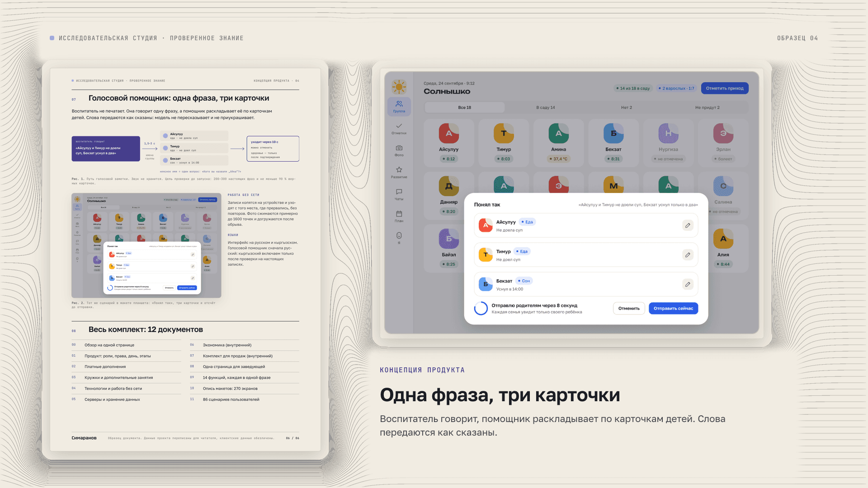The width and height of the screenshot is (868, 488).
Task: Click the send countdown progress ring
Action: 481,308
